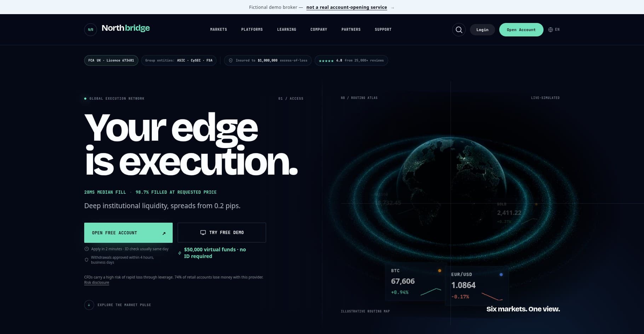The height and width of the screenshot is (334, 644).
Task: Click the LIVE-SIMULATED label
Action: click(x=545, y=98)
